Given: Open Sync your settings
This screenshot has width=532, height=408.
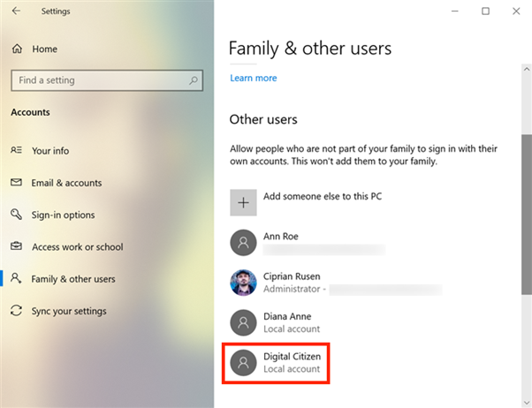Looking at the screenshot, I should [68, 311].
